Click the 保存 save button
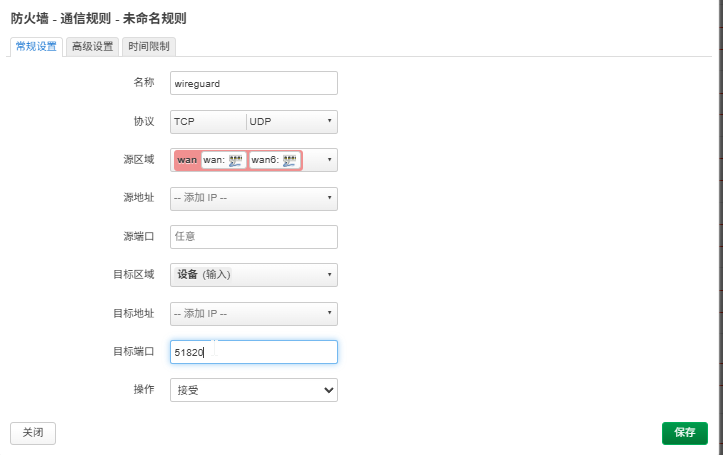Image resolution: width=723 pixels, height=455 pixels. (685, 433)
